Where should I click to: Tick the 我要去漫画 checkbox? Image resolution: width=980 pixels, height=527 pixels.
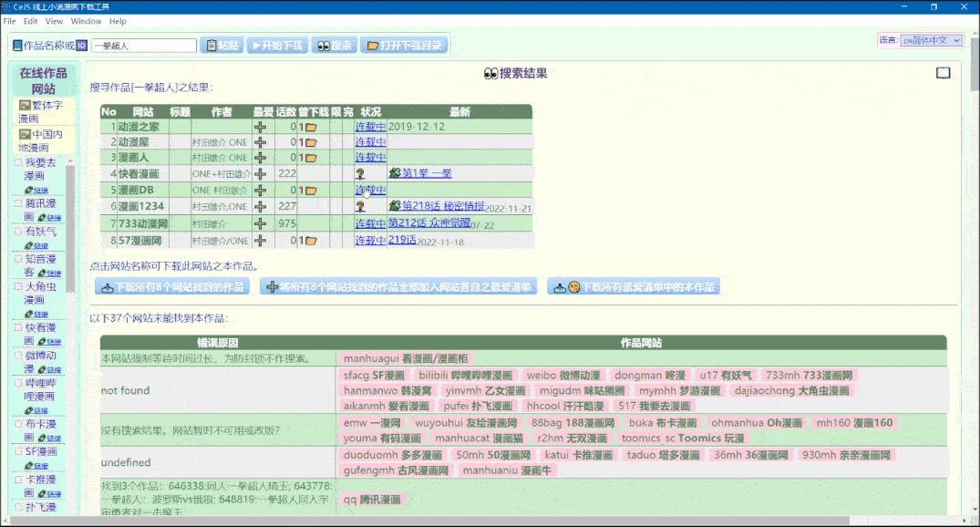click(18, 162)
